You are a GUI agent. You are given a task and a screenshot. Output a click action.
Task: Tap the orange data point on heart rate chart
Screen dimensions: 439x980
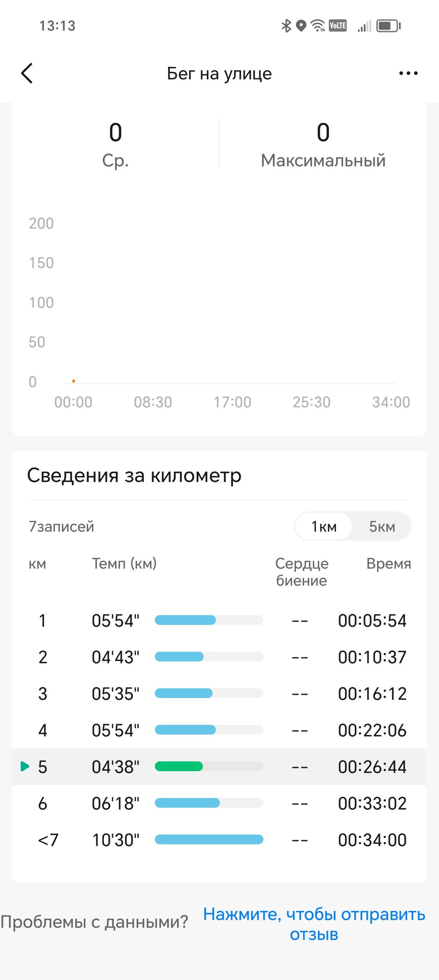73,381
